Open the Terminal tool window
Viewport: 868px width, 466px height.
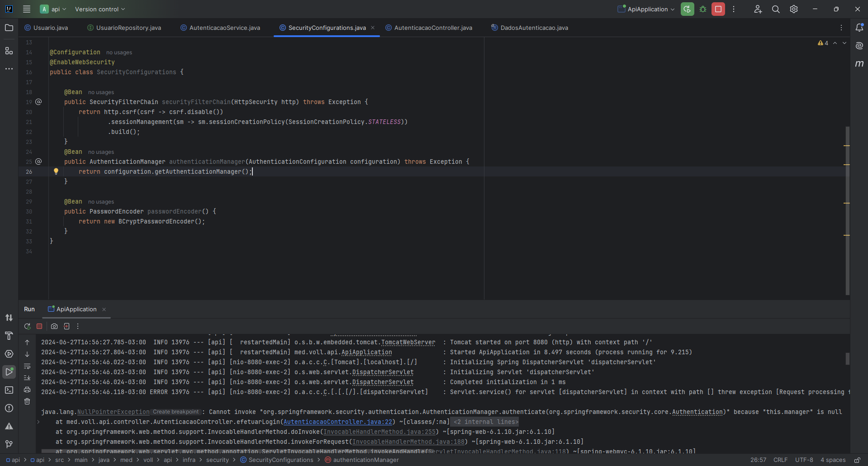pos(9,390)
